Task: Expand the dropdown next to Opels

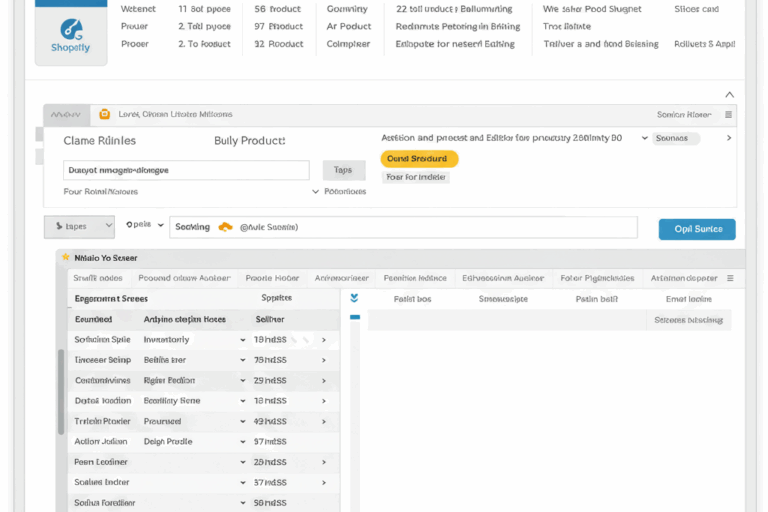Action: pyautogui.click(x=160, y=226)
